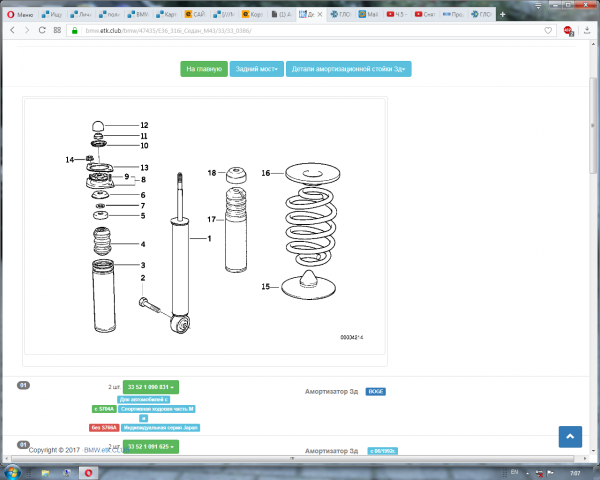Reload the page with the refresh icon
The width and height of the screenshot is (600, 480).
coord(42,31)
